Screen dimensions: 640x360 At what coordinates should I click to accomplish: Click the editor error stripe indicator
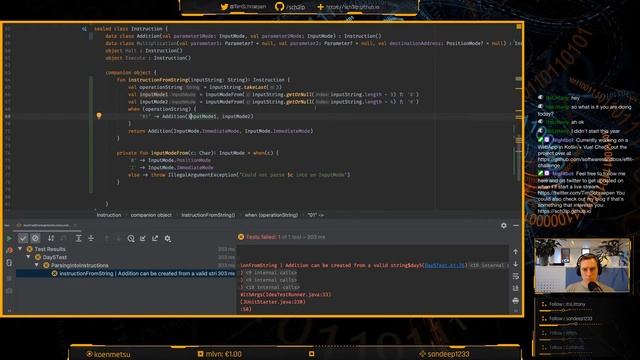click(x=518, y=27)
